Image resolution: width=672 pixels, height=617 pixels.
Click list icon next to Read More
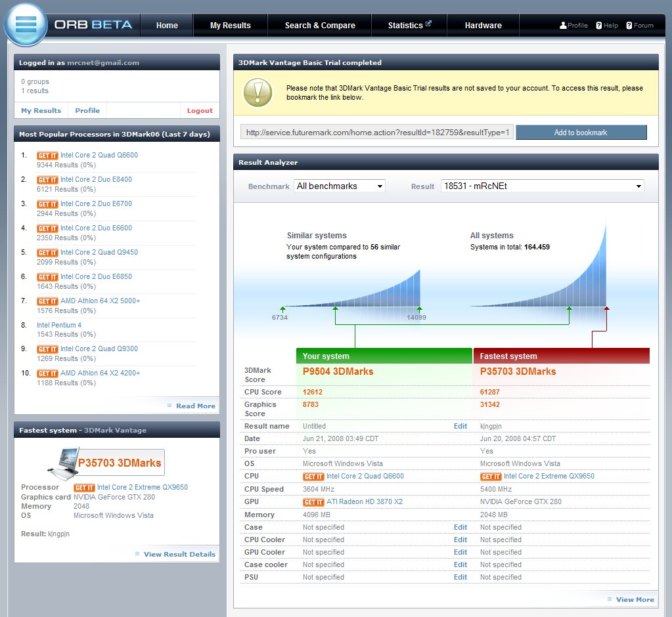pos(169,406)
